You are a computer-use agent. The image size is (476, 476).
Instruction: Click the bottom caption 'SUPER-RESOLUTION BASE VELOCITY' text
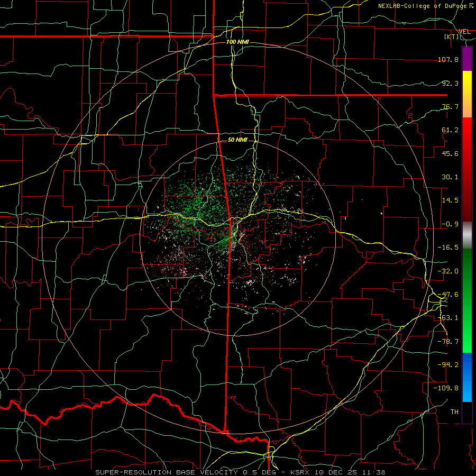167,472
